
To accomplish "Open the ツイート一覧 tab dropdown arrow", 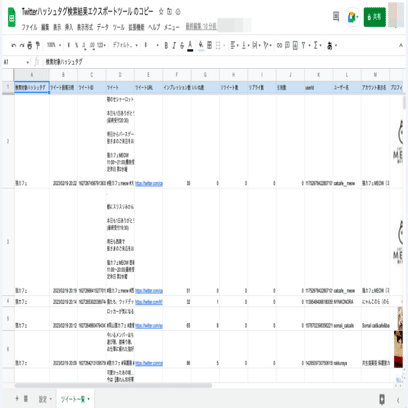I will (x=89, y=399).
